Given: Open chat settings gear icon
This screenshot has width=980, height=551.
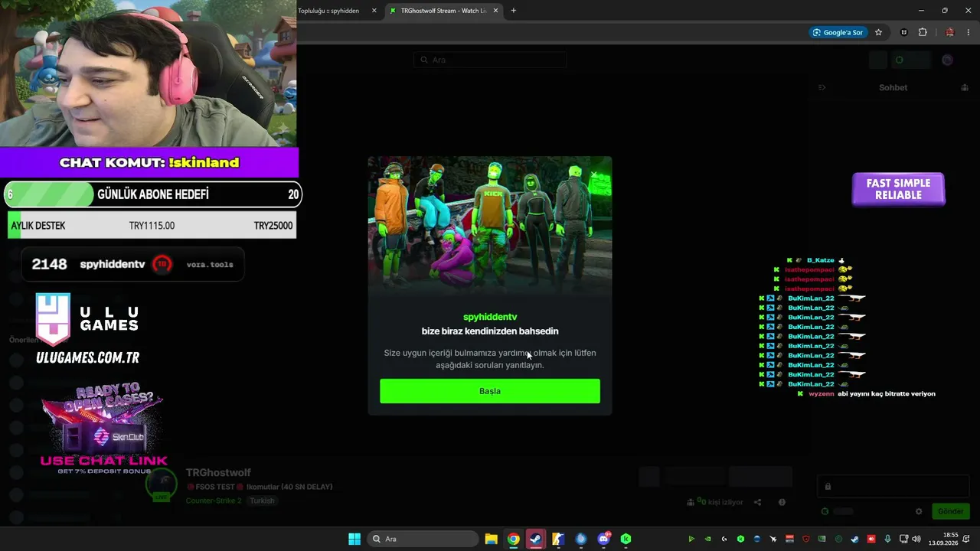Looking at the screenshot, I should click(x=919, y=511).
